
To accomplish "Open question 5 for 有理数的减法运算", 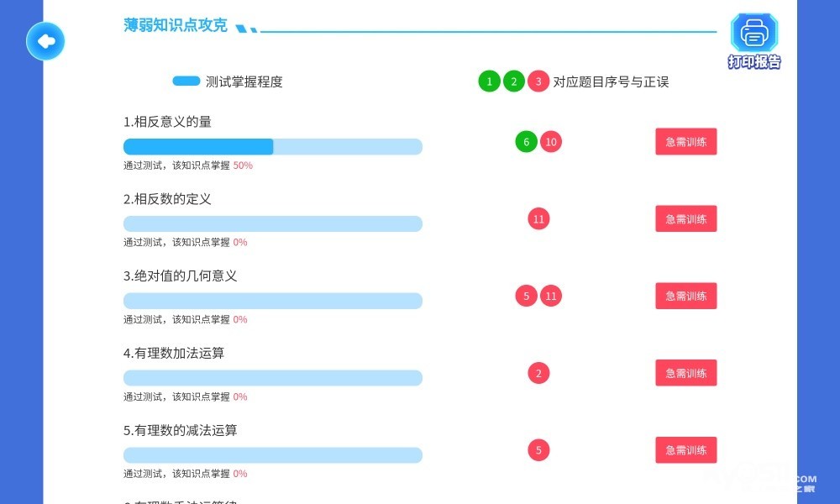I will point(538,450).
